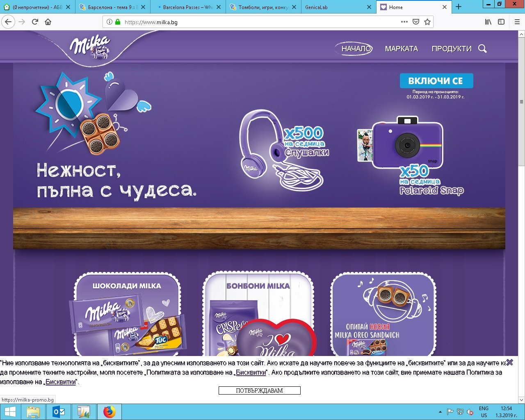Open the Firefox Library menu
This screenshot has height=420, width=525.
(x=488, y=22)
